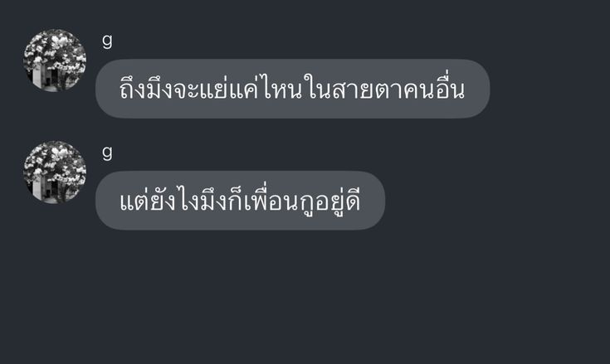610x364 pixels.
Task: Click the empty chat area right of the second bubble
Action: (497, 201)
